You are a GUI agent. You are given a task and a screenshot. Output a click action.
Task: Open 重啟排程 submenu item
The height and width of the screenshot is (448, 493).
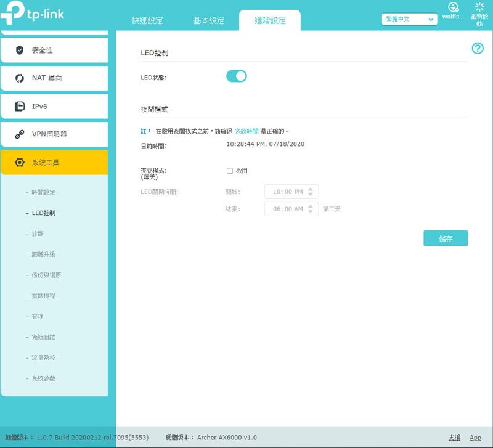click(43, 296)
